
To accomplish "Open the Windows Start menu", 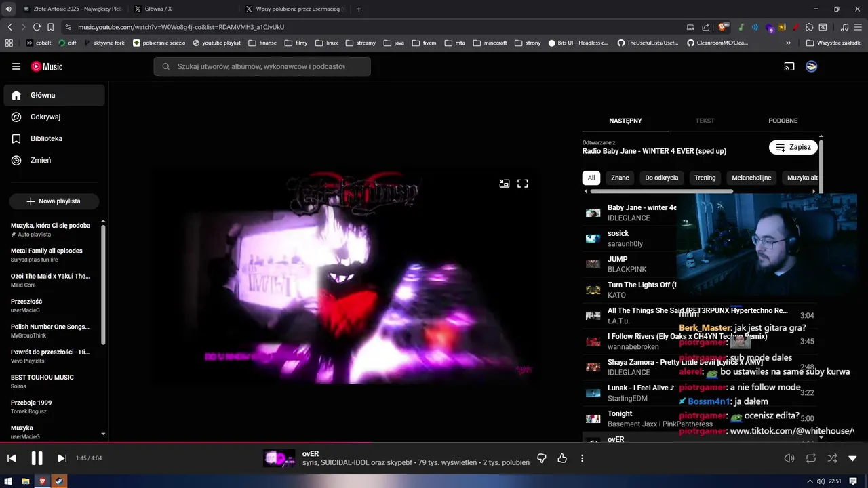I will (x=9, y=481).
